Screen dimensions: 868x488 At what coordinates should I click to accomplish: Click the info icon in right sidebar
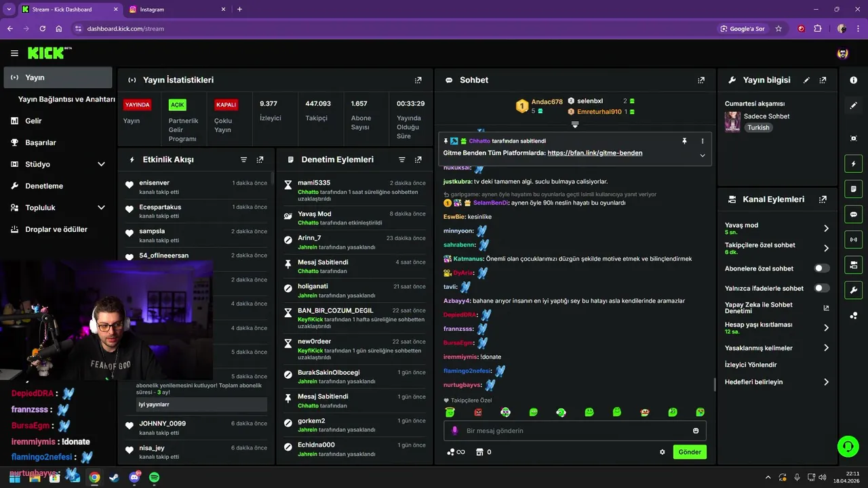click(854, 80)
